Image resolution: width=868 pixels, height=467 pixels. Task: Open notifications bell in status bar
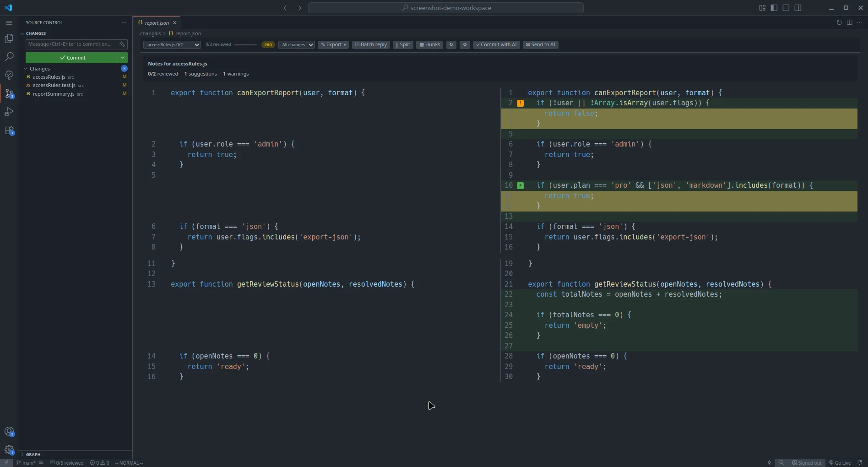(860, 463)
